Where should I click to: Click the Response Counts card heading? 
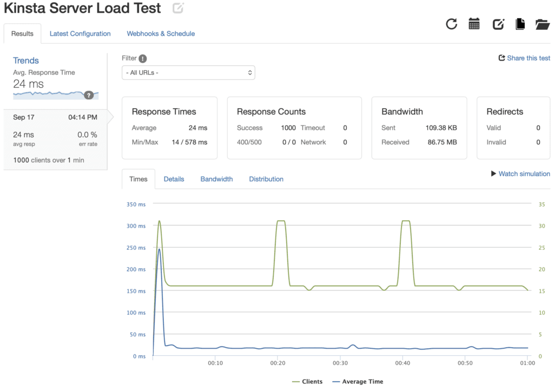271,111
